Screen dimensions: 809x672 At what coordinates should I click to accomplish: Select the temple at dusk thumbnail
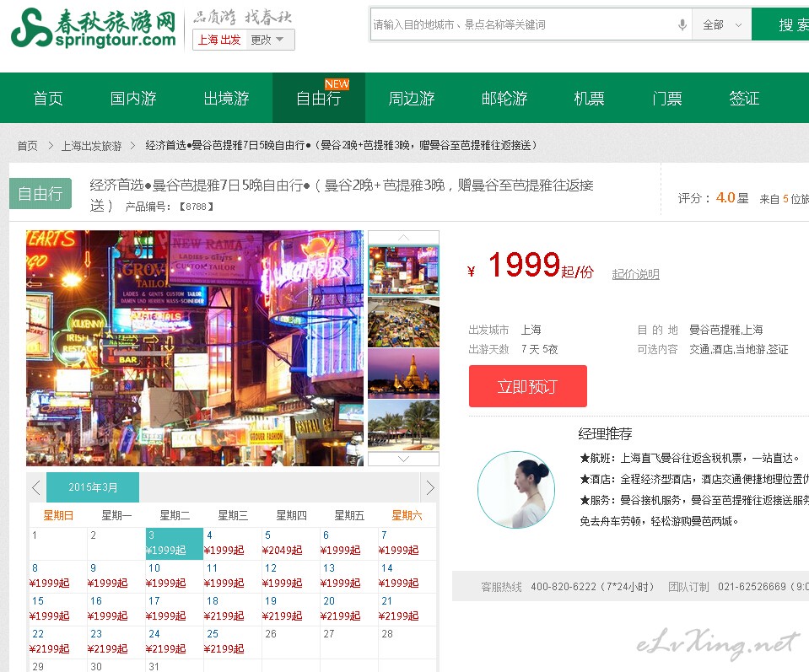pos(403,374)
